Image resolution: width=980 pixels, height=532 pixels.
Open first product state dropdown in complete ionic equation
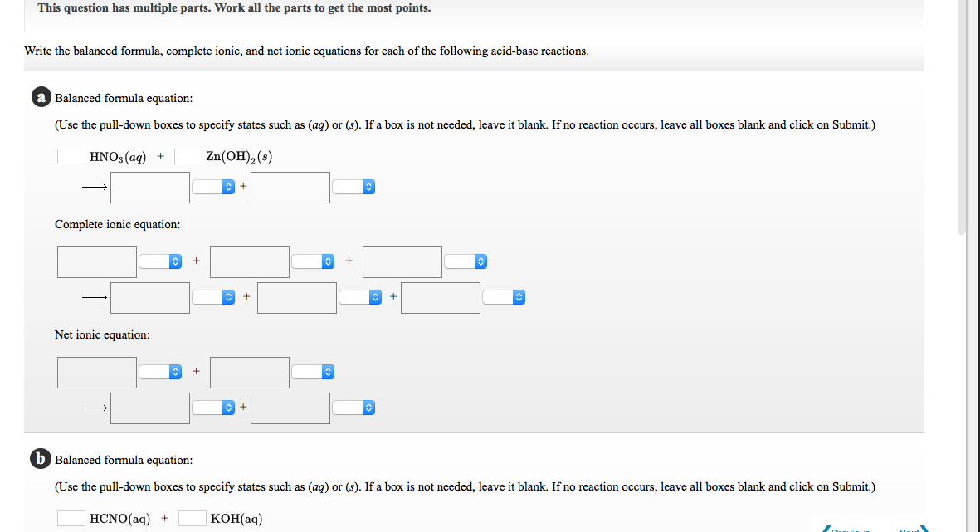click(226, 297)
